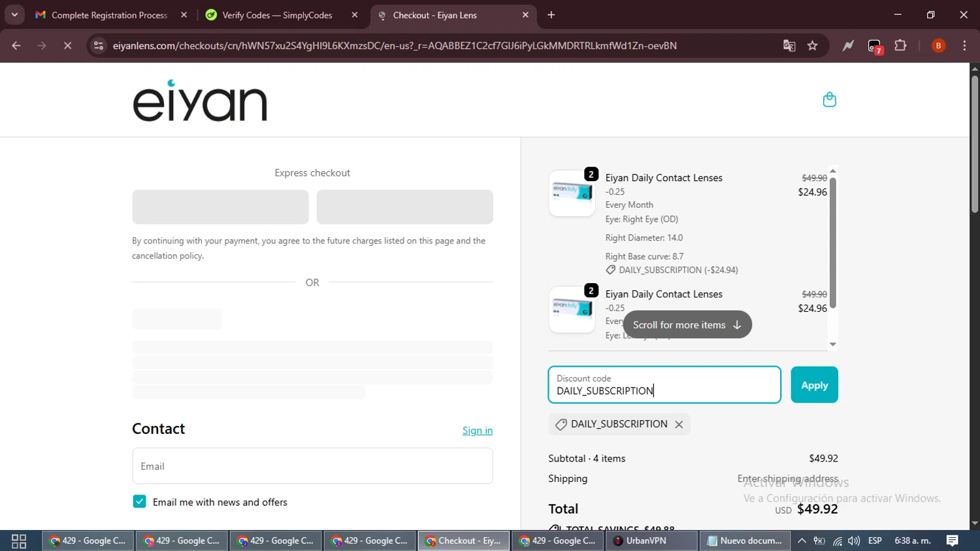Click DAILY_SUBSCRIPTION (-$24.94) line text
The width and height of the screenshot is (980, 551).
tap(678, 270)
